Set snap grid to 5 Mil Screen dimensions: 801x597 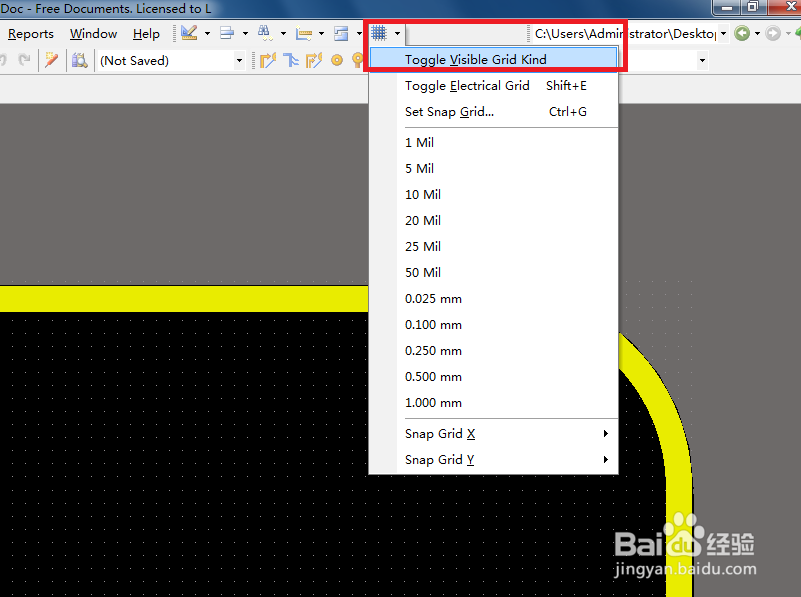coord(493,169)
